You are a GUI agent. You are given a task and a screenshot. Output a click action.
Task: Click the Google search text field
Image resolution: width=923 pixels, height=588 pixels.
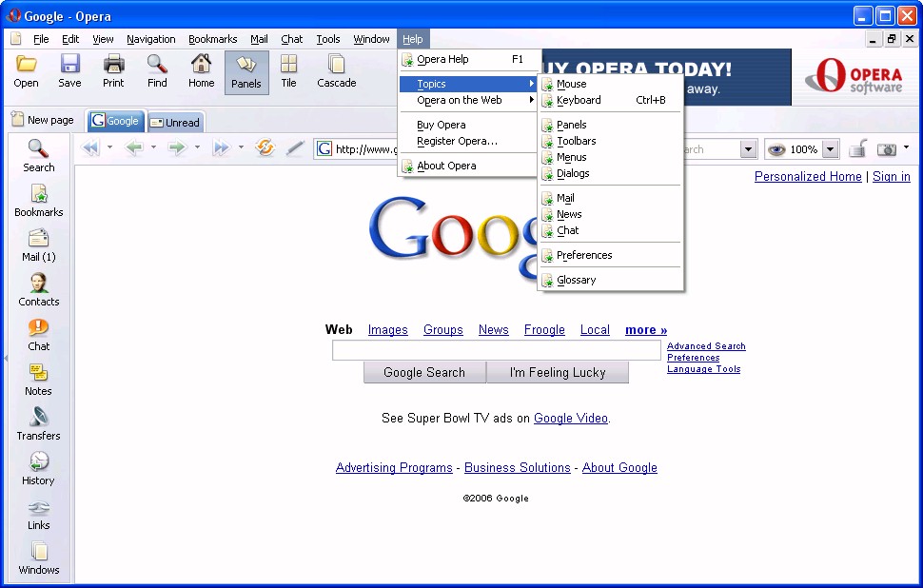(x=496, y=350)
